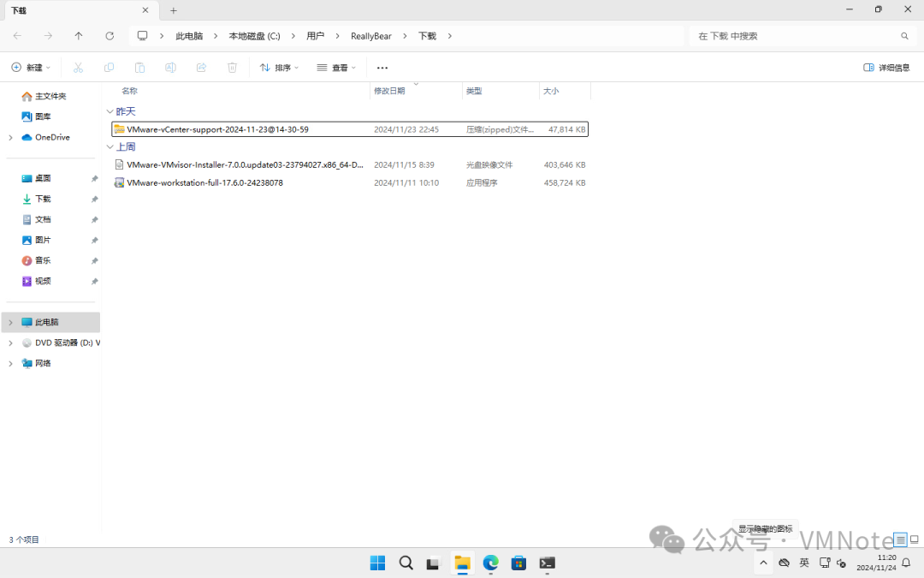The width and height of the screenshot is (924, 578).
Task: Collapse the 昨天 group
Action: click(110, 111)
